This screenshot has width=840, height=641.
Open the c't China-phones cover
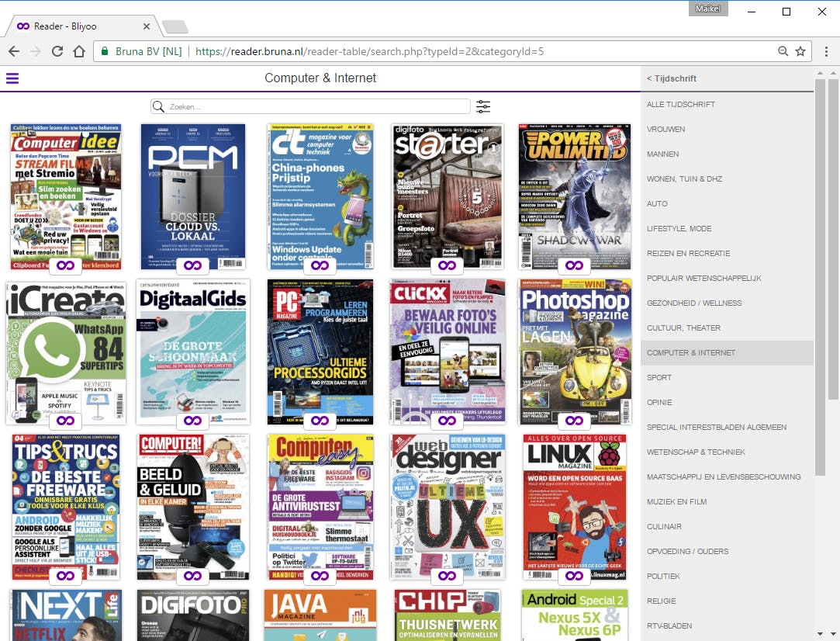click(x=320, y=196)
